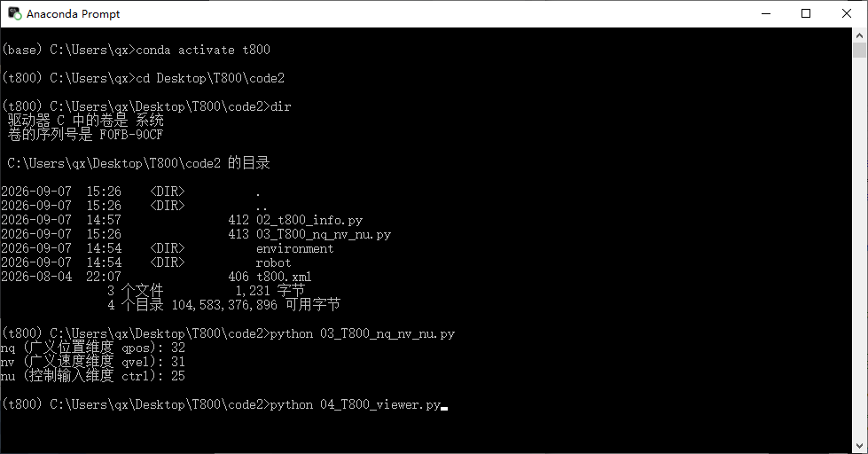Click the 03_T800_nq_nv_nu.py filename in dir listing
Viewport: 868px width, 454px height.
(x=324, y=234)
